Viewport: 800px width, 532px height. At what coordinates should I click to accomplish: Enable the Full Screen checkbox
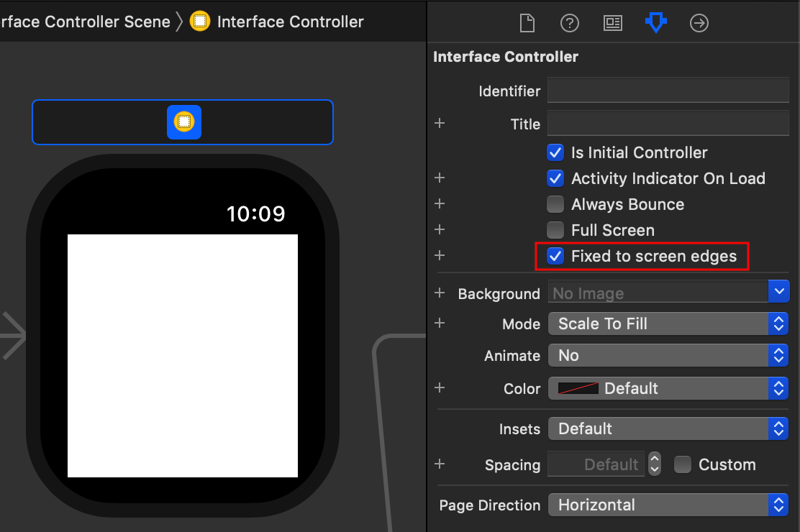click(555, 230)
